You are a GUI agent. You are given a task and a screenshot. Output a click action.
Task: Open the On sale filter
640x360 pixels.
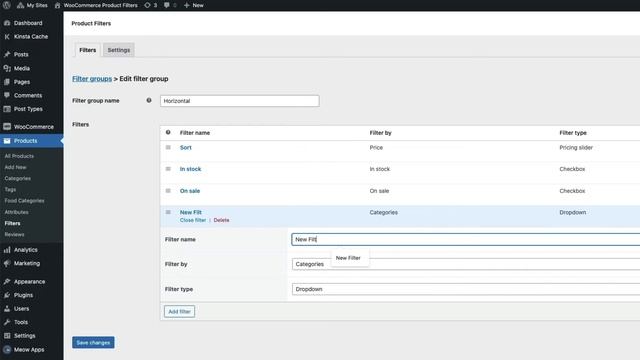tap(190, 191)
